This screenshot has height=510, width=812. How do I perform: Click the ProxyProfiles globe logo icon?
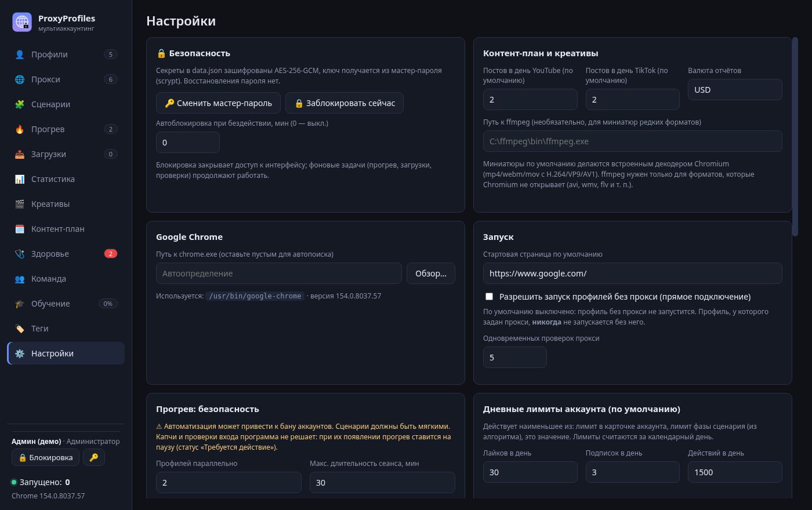click(22, 22)
